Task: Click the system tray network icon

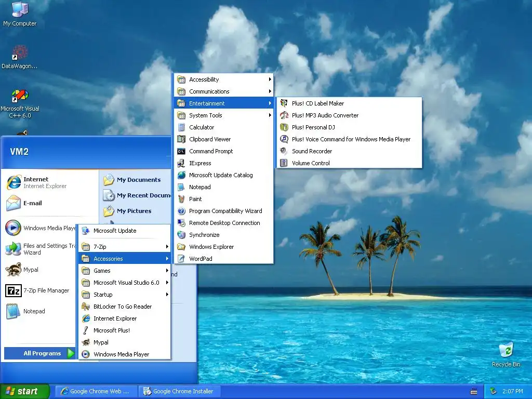Action: (x=494, y=392)
